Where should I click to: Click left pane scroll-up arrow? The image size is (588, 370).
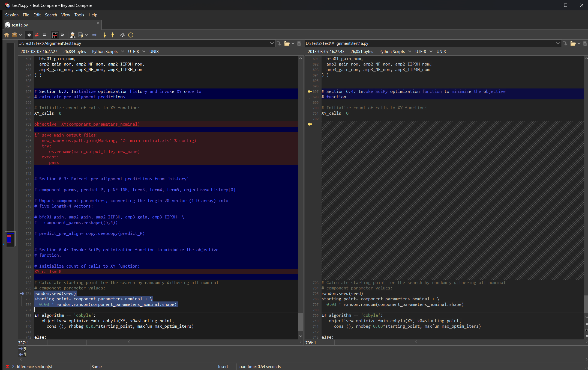(301, 58)
